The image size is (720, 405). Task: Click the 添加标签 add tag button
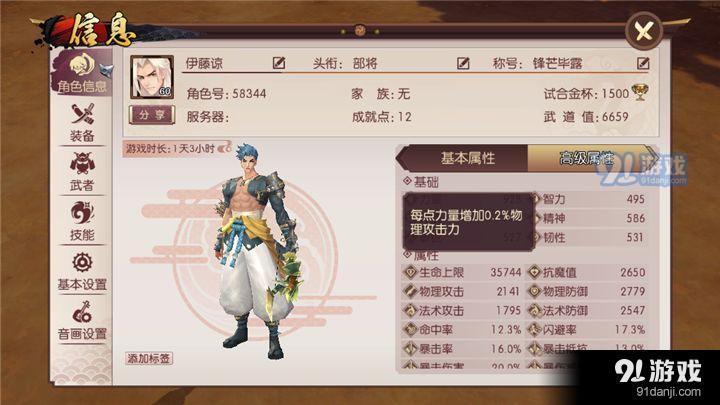point(149,358)
